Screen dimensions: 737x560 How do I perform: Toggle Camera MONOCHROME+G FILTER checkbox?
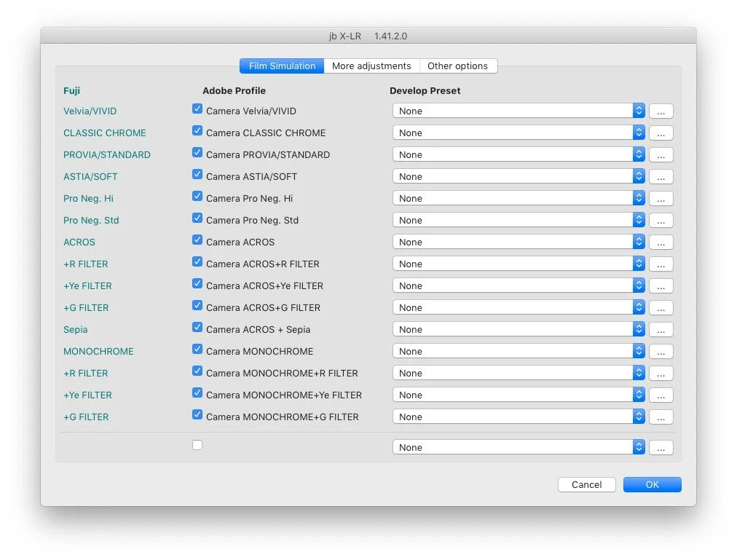[197, 415]
